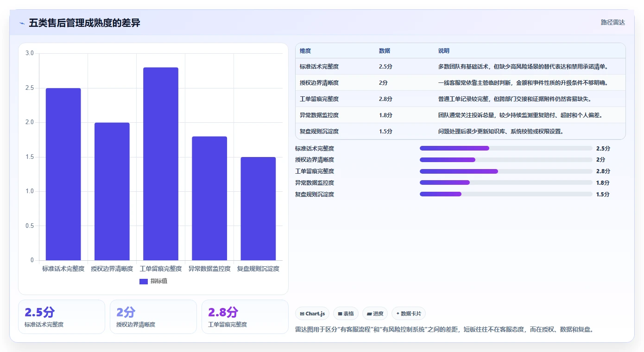The width and height of the screenshot is (644, 352).
Task: Click the 授权边界清晰度 x-axis label
Action: tap(112, 269)
